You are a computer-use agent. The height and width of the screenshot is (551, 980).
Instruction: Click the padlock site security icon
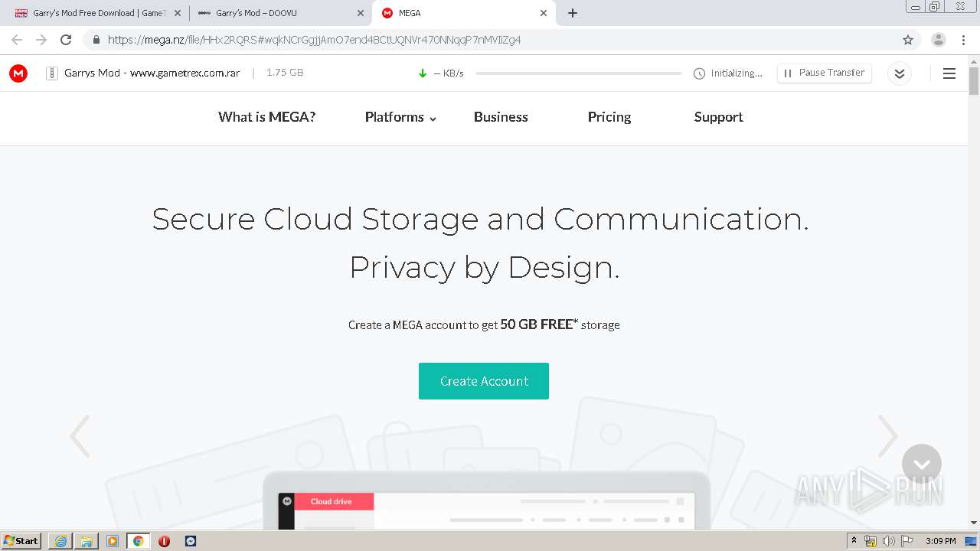tap(96, 40)
